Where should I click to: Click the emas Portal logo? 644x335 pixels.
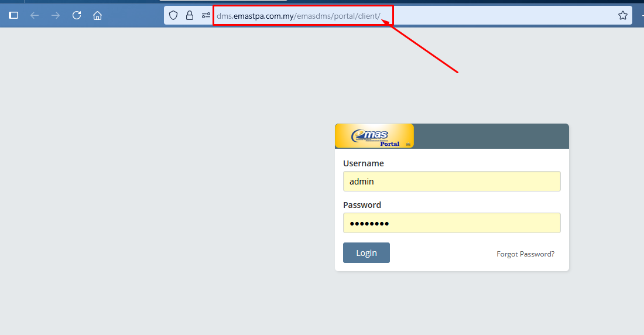coord(375,136)
